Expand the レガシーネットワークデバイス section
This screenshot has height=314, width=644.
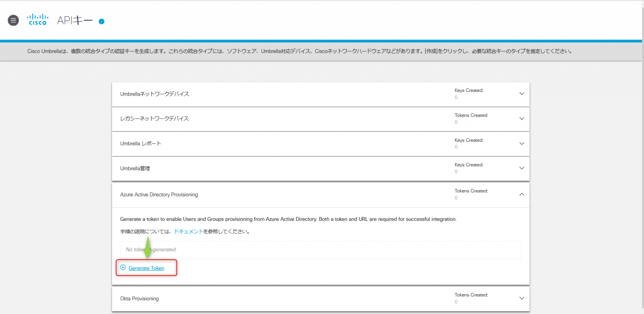click(x=522, y=118)
